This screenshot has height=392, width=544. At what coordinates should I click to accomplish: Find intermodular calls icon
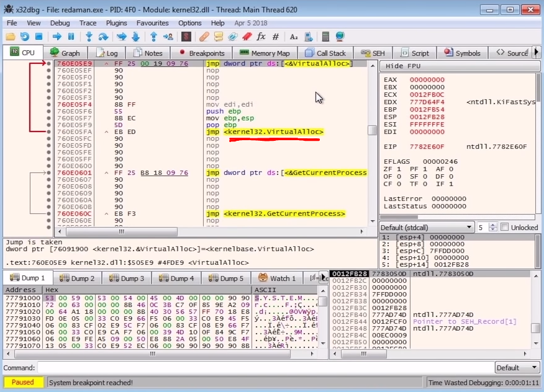pyautogui.click(x=309, y=37)
